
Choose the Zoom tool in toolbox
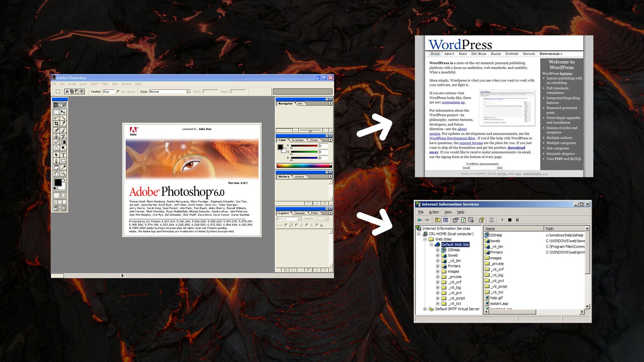click(x=63, y=173)
